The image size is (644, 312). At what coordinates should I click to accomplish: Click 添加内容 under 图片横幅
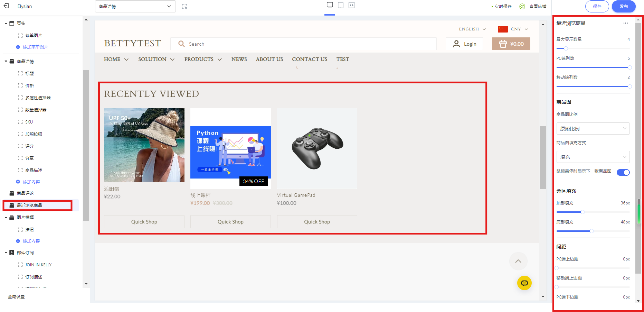coord(31,241)
